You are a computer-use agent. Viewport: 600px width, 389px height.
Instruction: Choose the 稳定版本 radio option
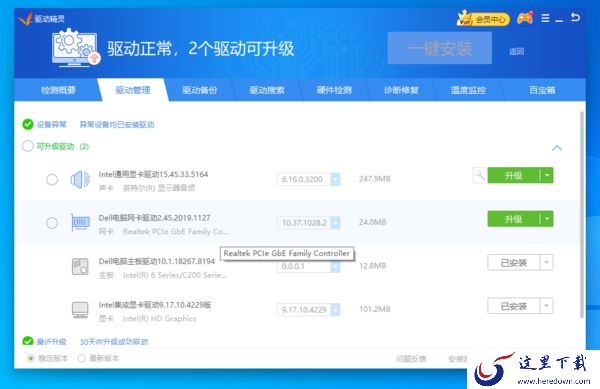(31, 358)
